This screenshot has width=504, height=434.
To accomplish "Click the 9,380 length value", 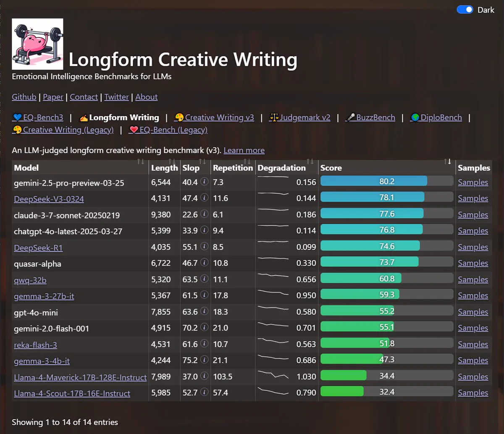I will click(x=161, y=214).
